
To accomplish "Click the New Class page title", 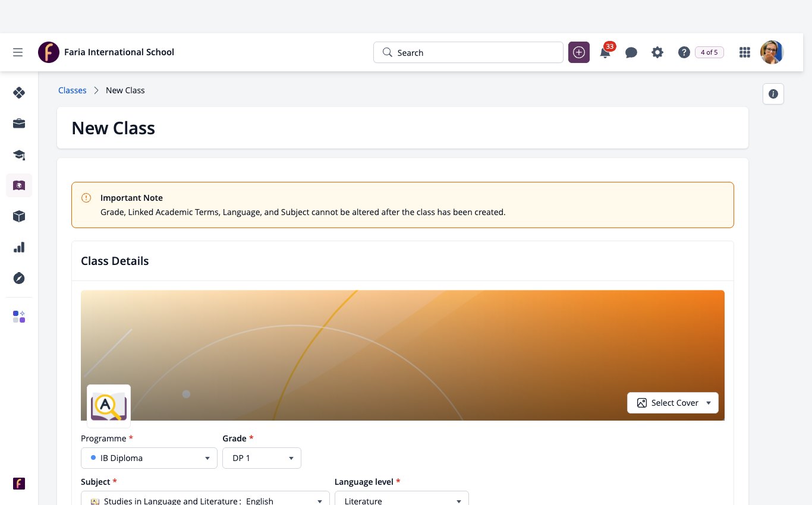I will 114,128.
